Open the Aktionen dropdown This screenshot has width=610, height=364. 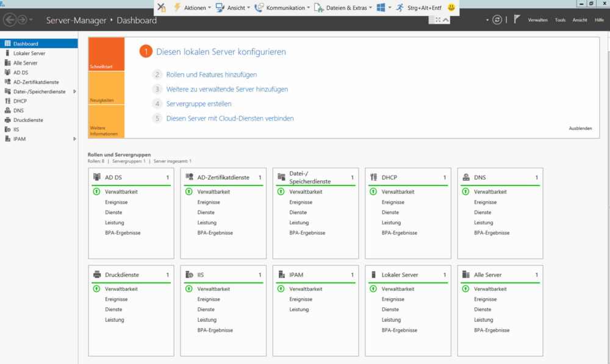pos(194,7)
